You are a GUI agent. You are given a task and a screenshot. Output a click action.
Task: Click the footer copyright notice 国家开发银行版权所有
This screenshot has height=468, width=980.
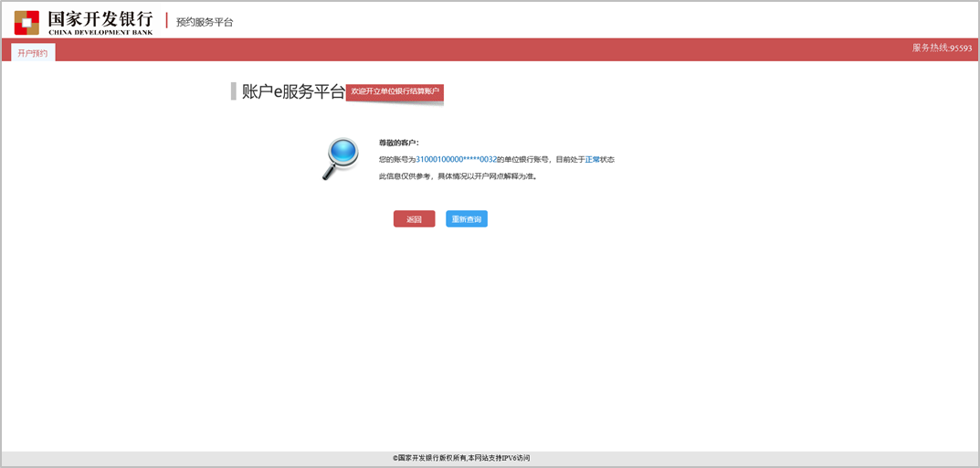(x=429, y=458)
